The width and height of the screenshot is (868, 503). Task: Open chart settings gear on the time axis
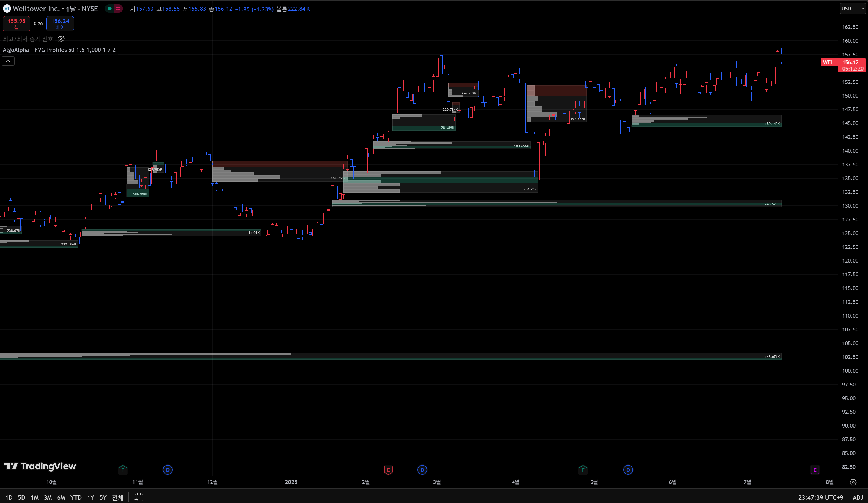click(x=853, y=482)
